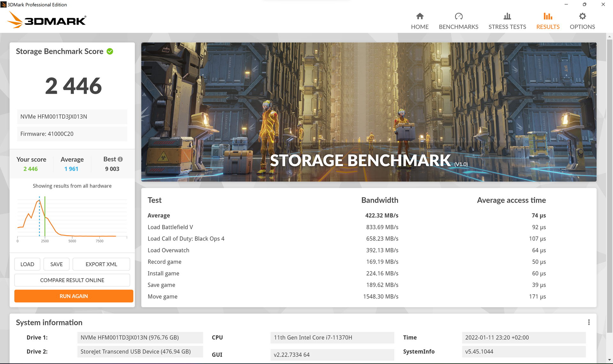Toggle results view for all hardware
Image resolution: width=613 pixels, height=364 pixels.
[72, 186]
